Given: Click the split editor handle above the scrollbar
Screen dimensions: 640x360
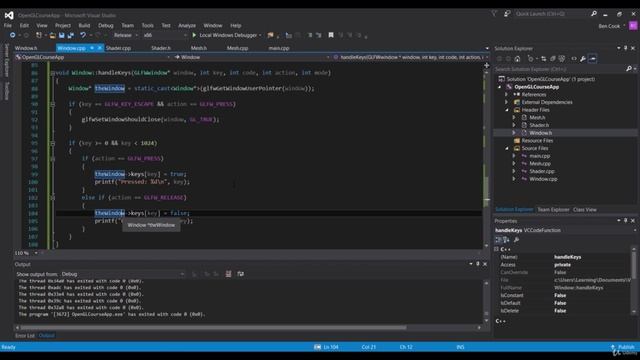Looking at the screenshot, I should [487, 65].
